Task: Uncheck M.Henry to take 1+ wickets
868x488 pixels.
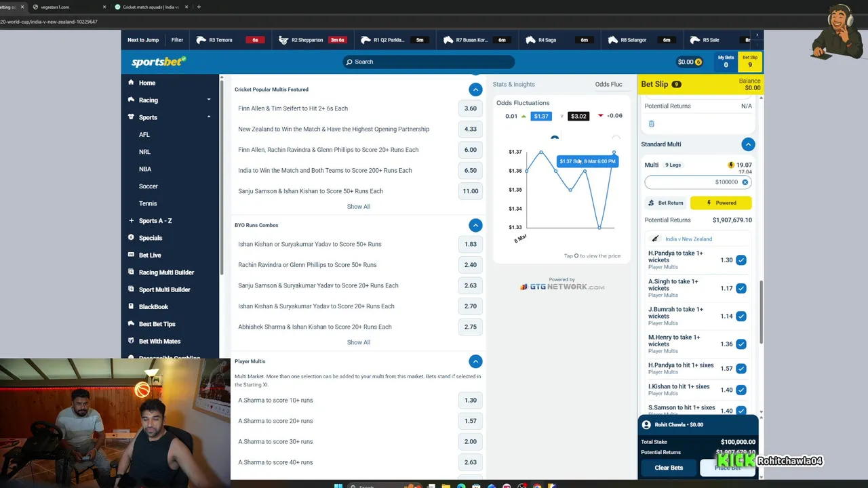Action: [x=741, y=344]
